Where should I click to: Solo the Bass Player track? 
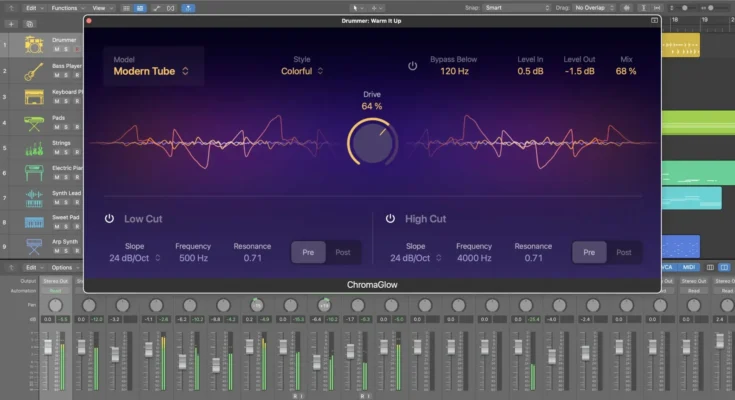point(67,75)
